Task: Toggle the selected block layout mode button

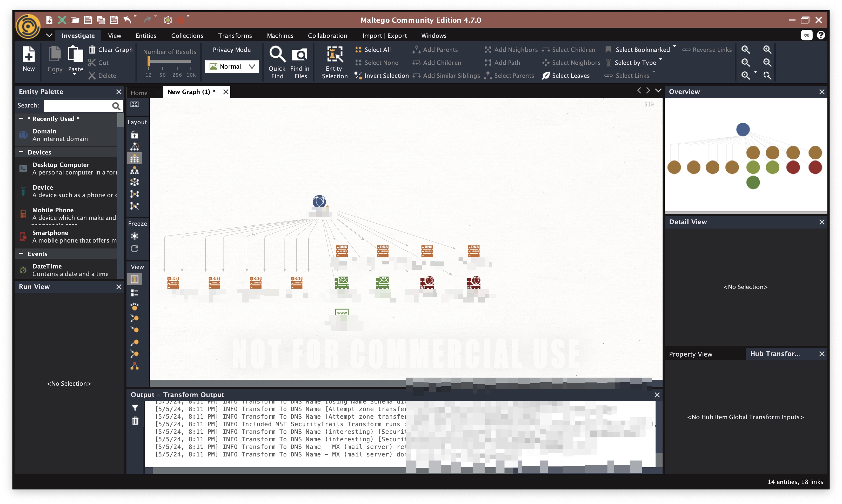Action: click(135, 159)
